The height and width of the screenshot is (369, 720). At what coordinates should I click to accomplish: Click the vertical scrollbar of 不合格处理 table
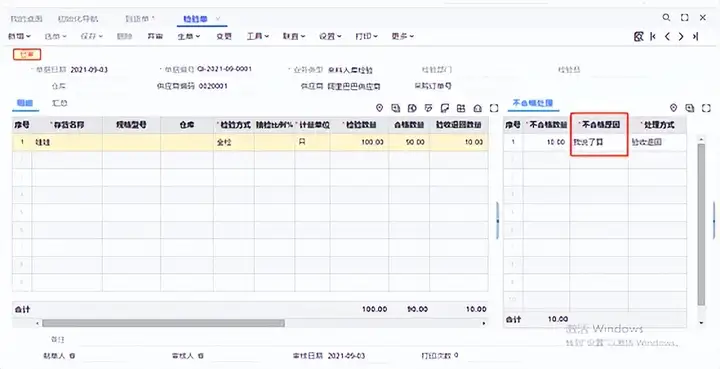(x=701, y=224)
